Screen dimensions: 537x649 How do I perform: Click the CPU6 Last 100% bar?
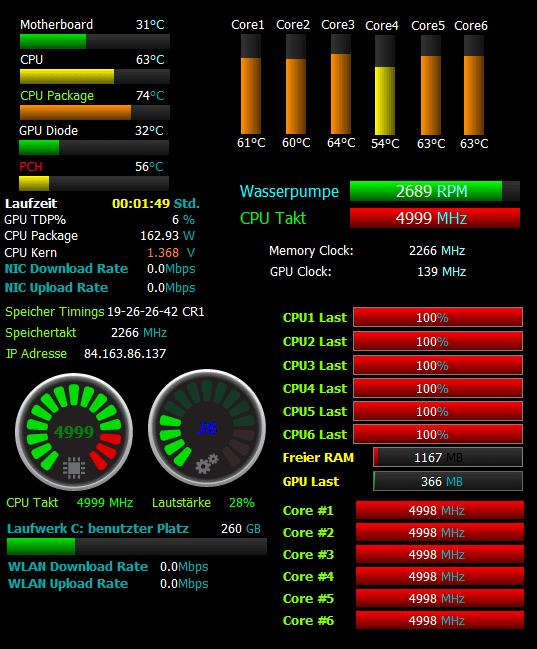click(x=438, y=434)
